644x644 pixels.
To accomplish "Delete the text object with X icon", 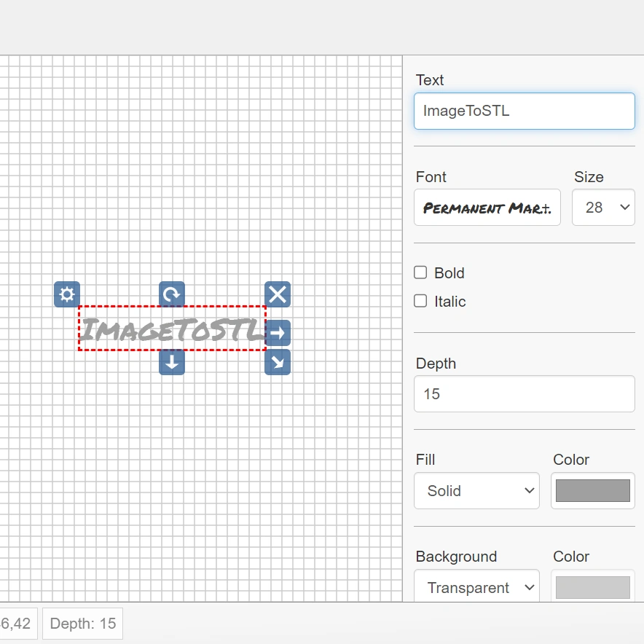I will click(x=278, y=294).
